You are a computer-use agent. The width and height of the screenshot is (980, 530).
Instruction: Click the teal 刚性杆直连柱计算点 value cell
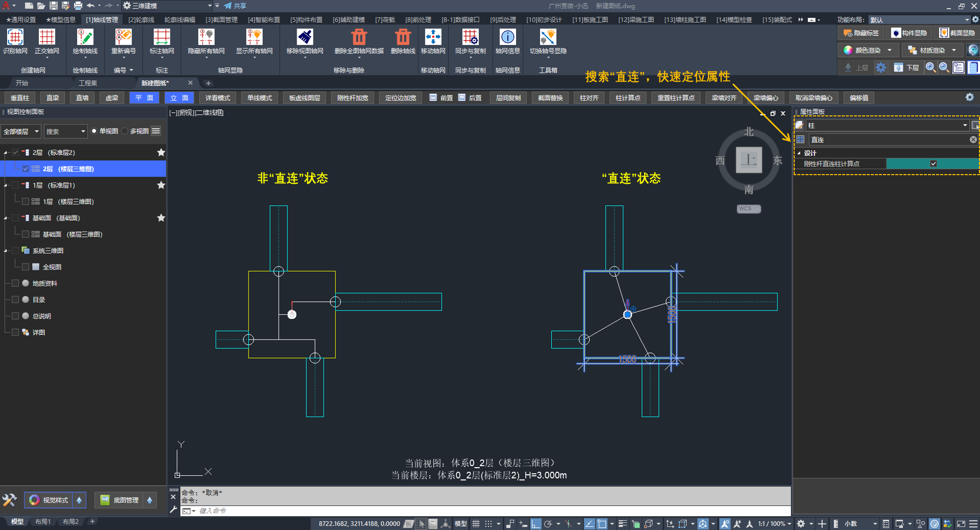909,164
